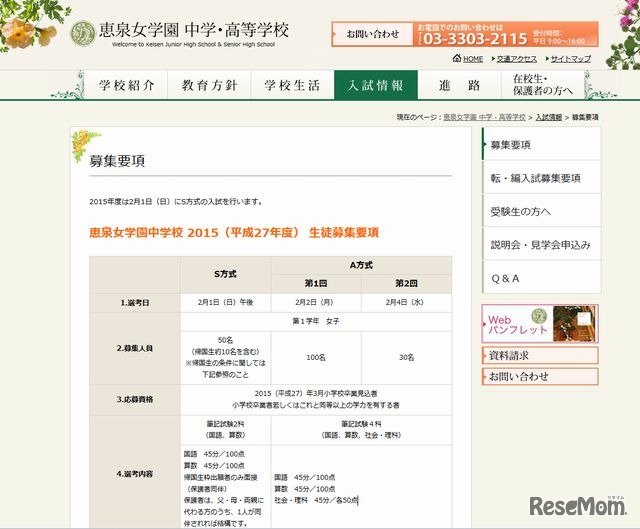Open the 学校生活 menu
Viewport: 640px width, 529px height.
point(292,85)
